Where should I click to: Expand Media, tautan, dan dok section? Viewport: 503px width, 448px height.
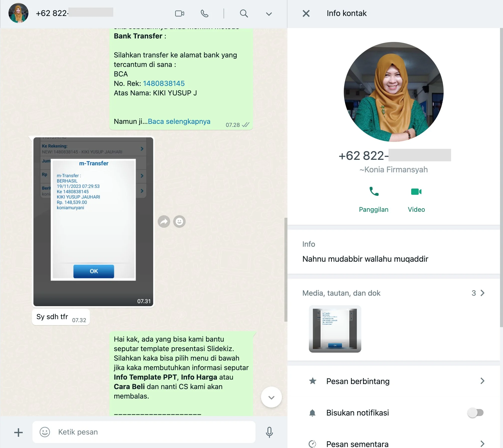pos(482,293)
